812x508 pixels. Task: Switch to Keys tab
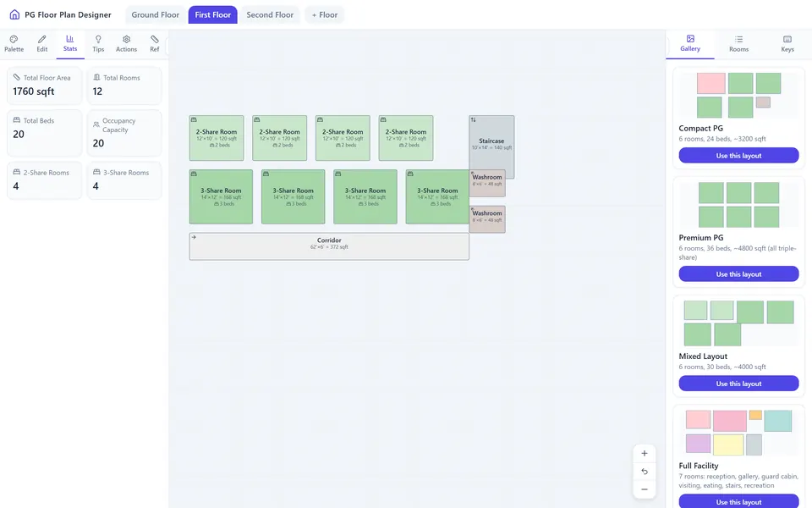point(787,43)
